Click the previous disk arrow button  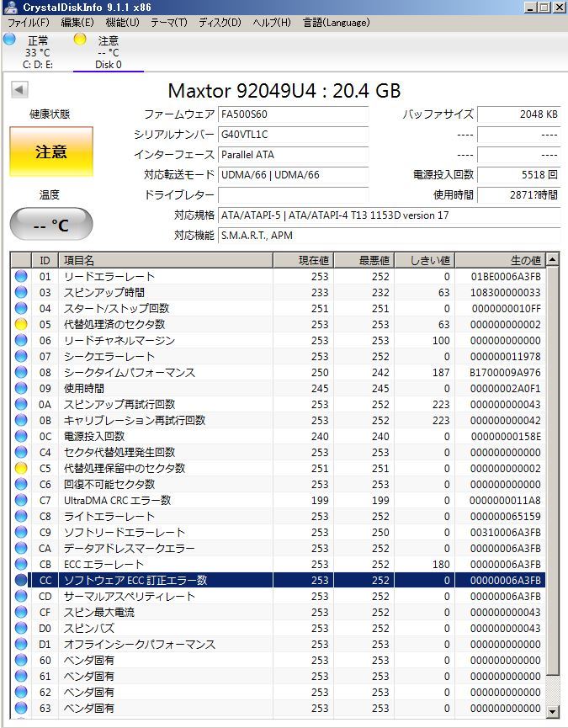coord(19,89)
